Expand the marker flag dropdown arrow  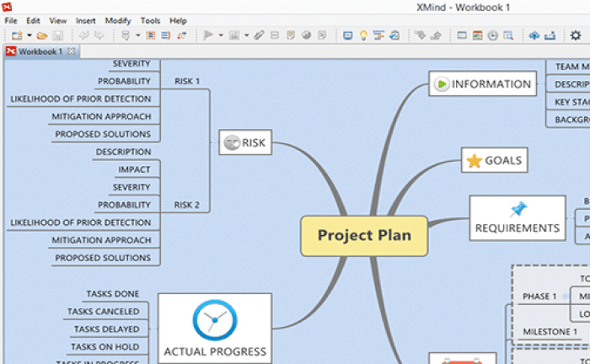(x=221, y=35)
